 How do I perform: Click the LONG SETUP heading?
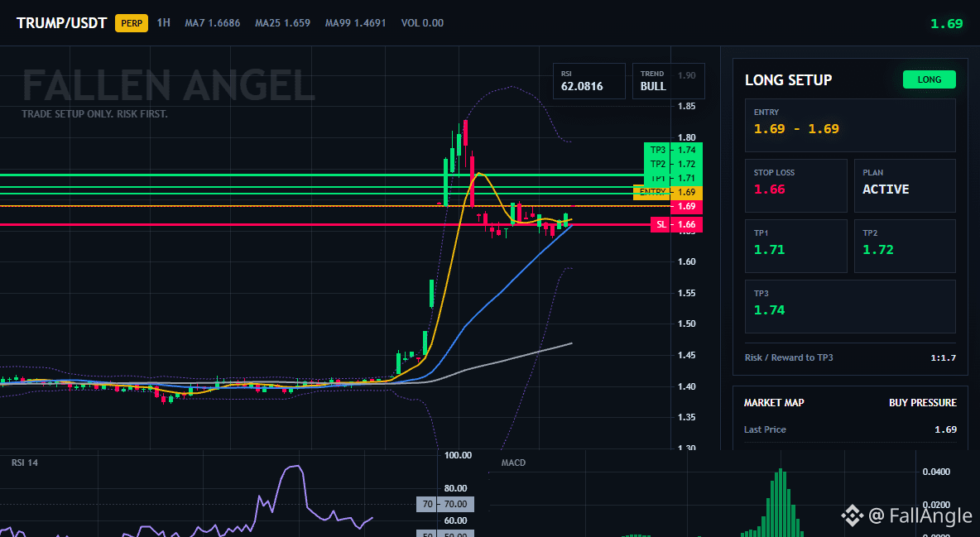pyautogui.click(x=788, y=80)
